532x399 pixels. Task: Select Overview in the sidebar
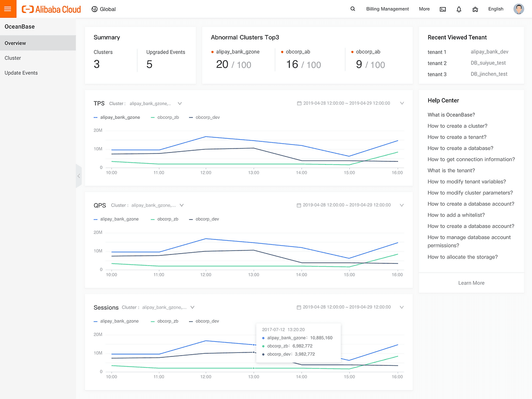(38, 43)
